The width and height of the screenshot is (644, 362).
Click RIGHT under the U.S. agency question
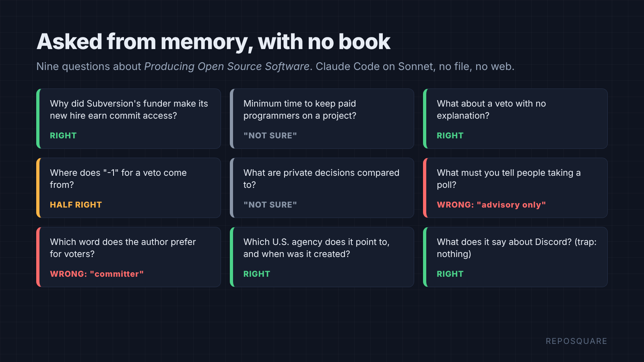[257, 274]
